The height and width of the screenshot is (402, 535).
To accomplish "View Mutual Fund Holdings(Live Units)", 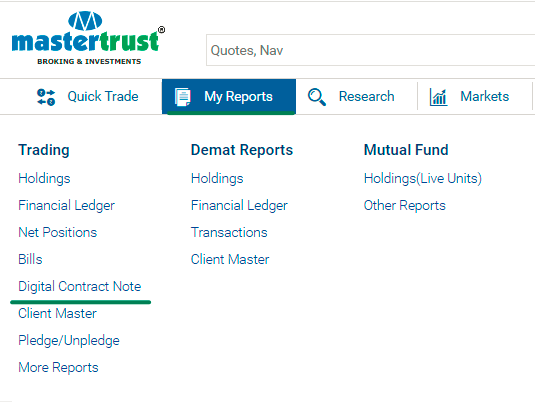I will [423, 178].
